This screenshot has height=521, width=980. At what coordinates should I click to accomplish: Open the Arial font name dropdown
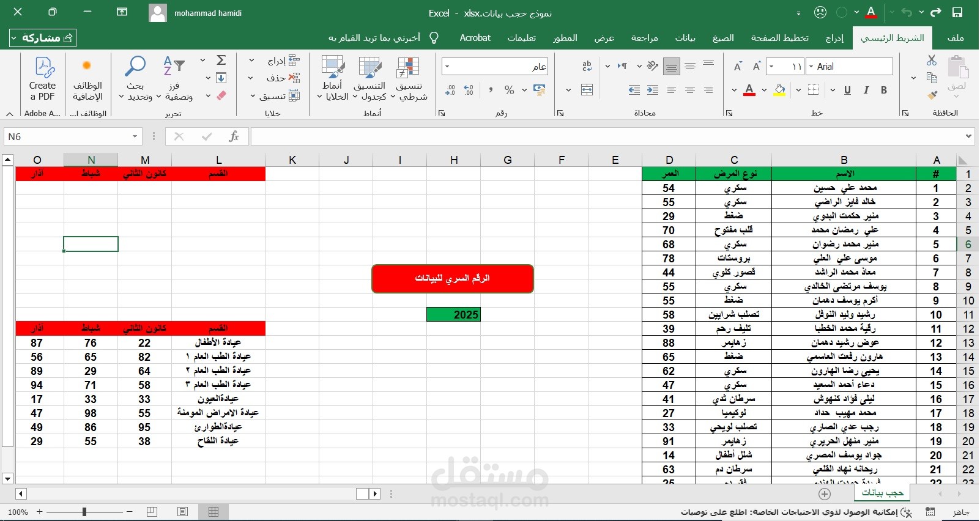811,66
